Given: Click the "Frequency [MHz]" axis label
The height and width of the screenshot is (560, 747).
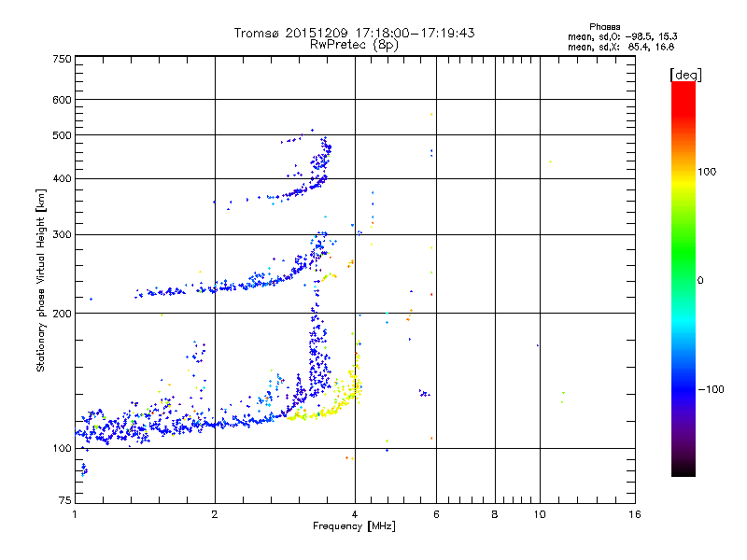Looking at the screenshot, I should coord(354,526).
